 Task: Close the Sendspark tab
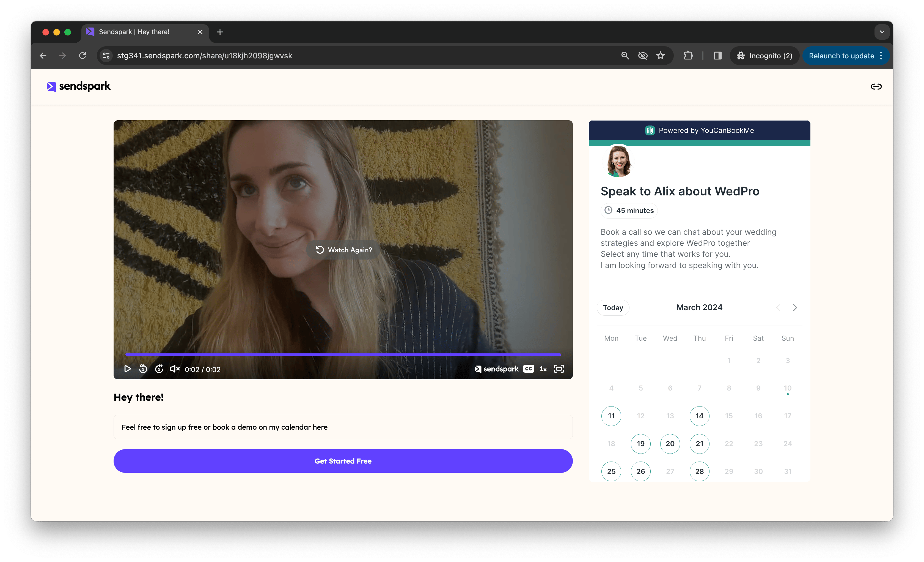tap(200, 32)
